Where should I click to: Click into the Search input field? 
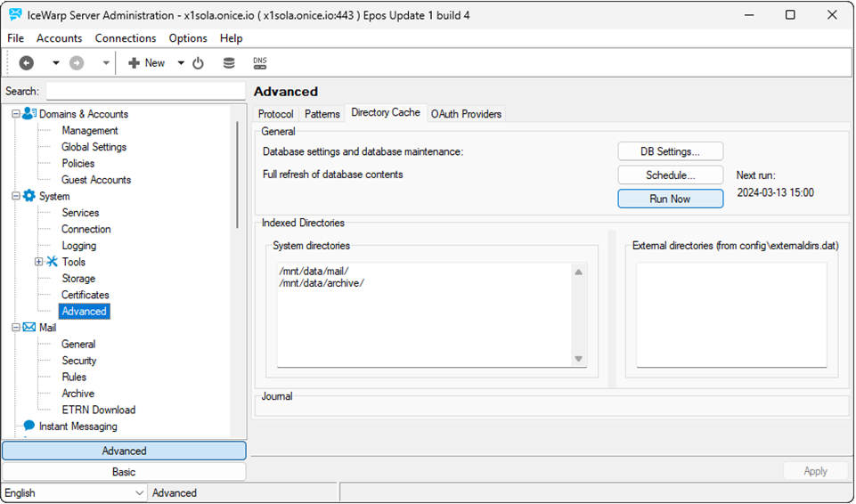click(x=146, y=91)
